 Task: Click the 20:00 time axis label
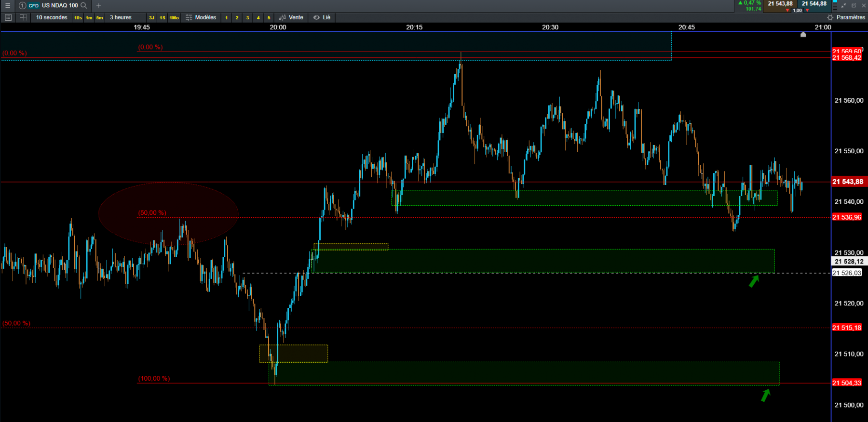click(278, 27)
